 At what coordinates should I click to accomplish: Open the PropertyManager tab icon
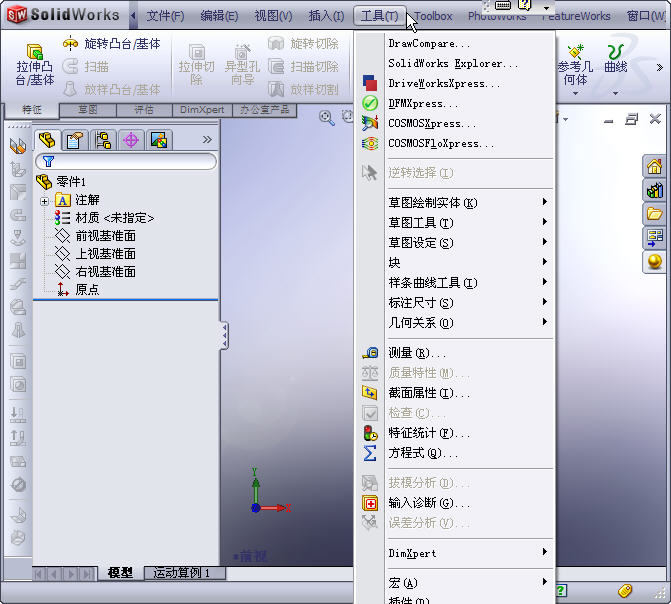click(74, 140)
